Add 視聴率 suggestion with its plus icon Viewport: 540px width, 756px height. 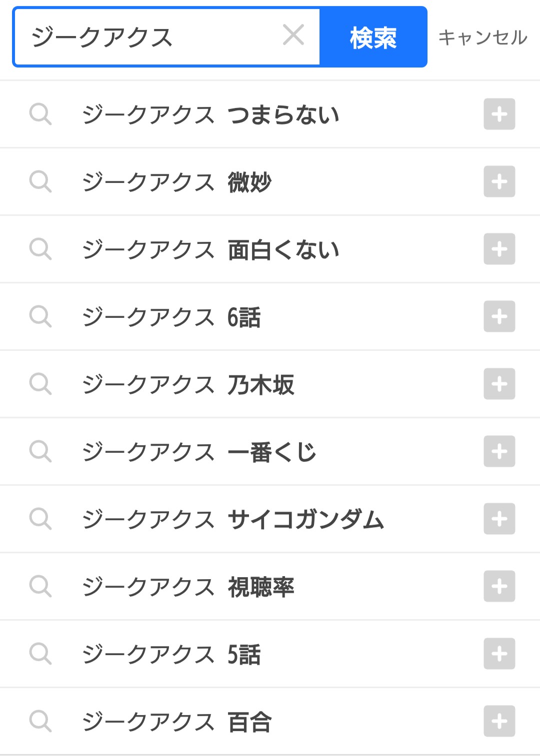click(x=499, y=586)
